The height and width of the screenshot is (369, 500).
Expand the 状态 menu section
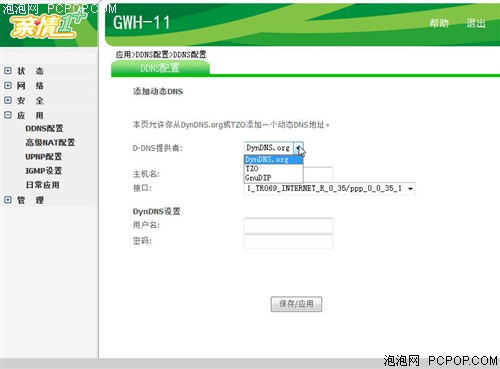(8, 71)
